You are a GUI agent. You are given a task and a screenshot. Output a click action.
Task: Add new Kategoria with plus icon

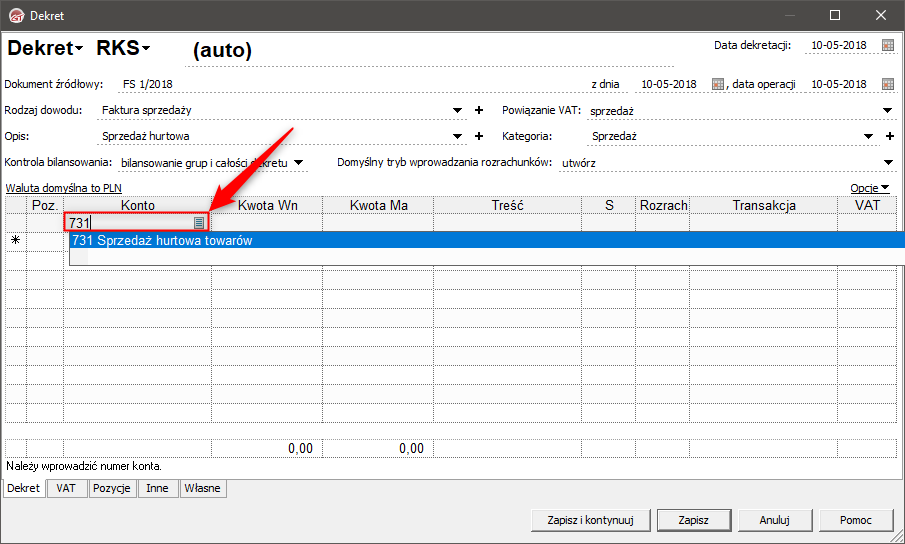889,136
